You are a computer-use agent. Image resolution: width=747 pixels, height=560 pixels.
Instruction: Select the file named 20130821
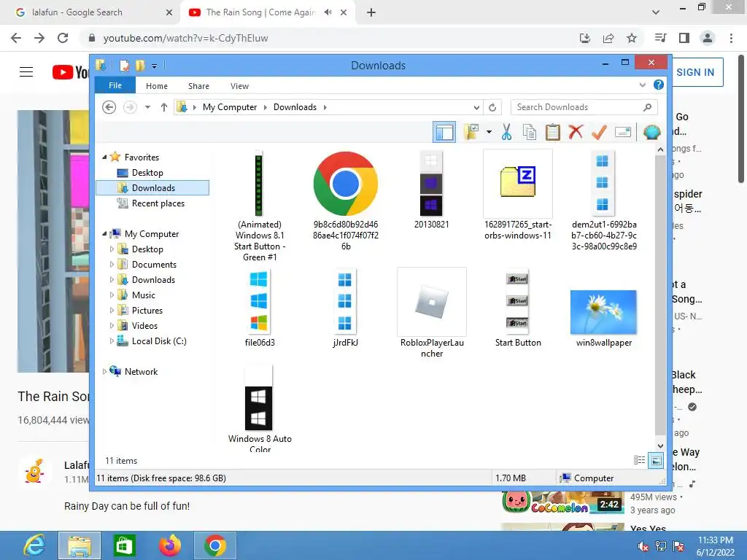(x=431, y=190)
